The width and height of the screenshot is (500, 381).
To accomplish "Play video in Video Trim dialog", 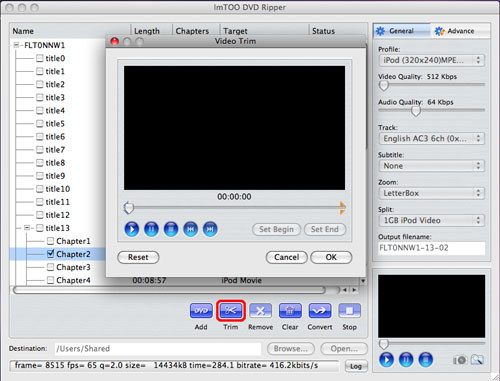I will 132,229.
